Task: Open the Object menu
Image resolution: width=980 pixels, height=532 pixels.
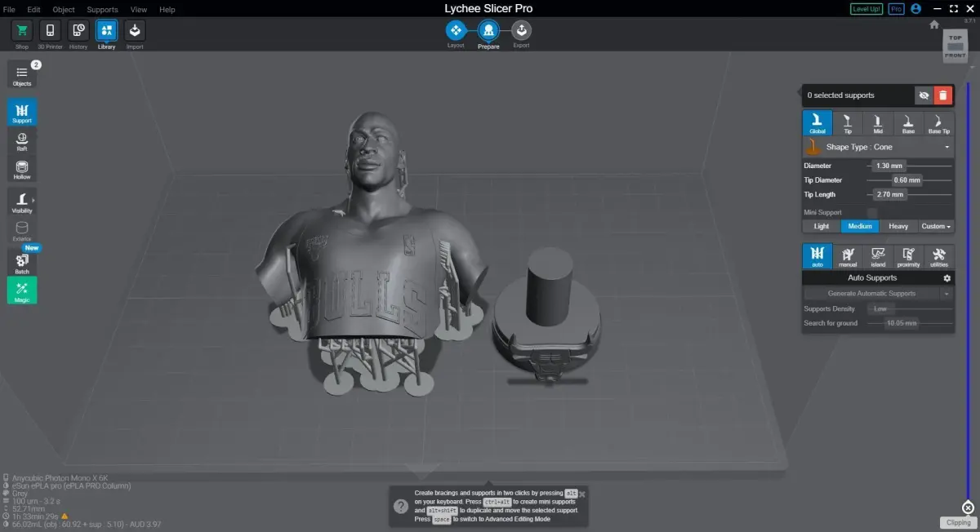Action: (x=64, y=10)
